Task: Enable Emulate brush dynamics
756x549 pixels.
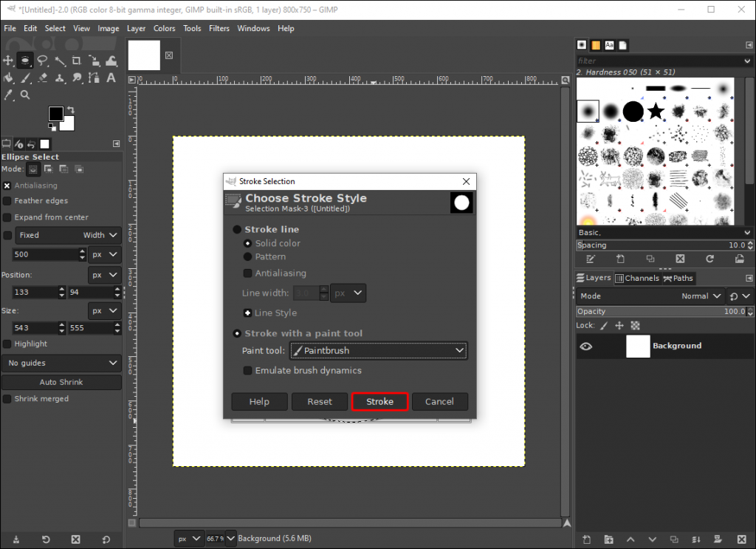Action: pyautogui.click(x=247, y=370)
